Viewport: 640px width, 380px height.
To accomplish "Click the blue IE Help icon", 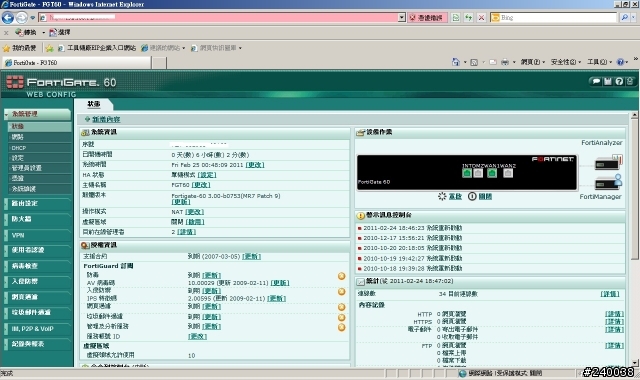I will [620, 62].
